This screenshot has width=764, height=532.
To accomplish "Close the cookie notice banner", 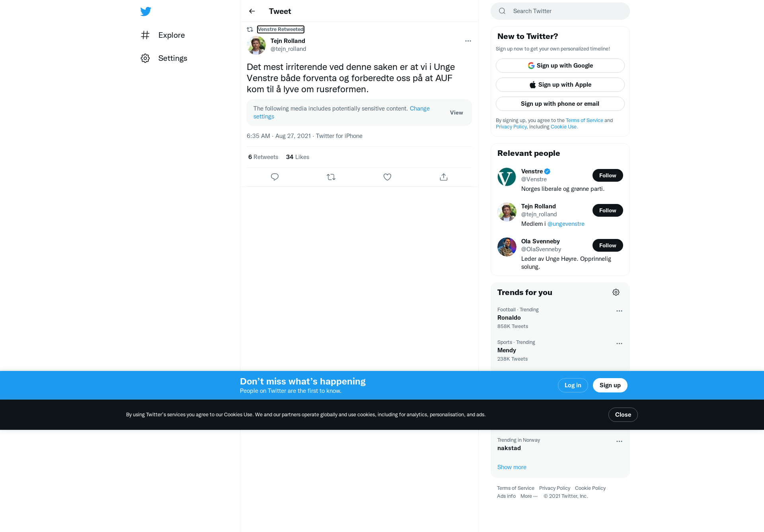I will pos(623,415).
